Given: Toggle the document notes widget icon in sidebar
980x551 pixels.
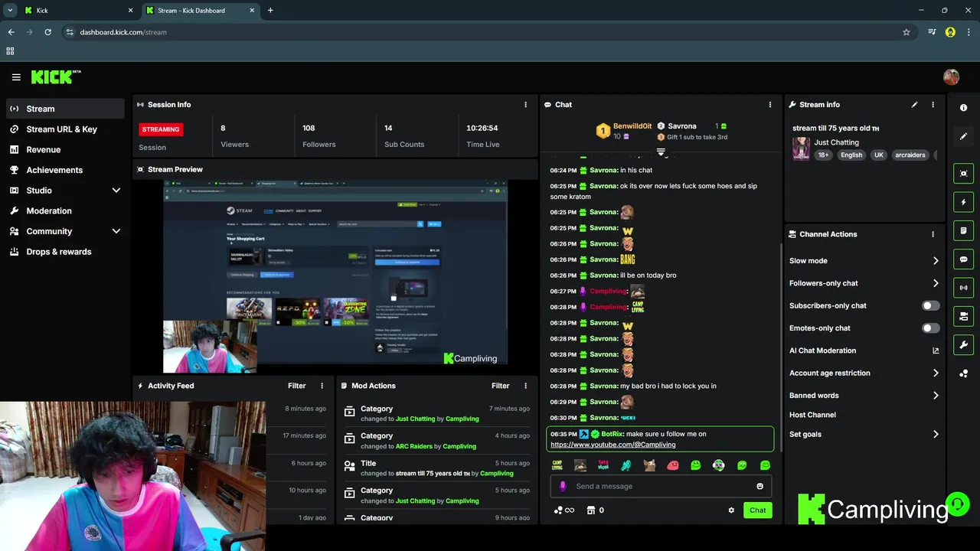Looking at the screenshot, I should click(963, 230).
